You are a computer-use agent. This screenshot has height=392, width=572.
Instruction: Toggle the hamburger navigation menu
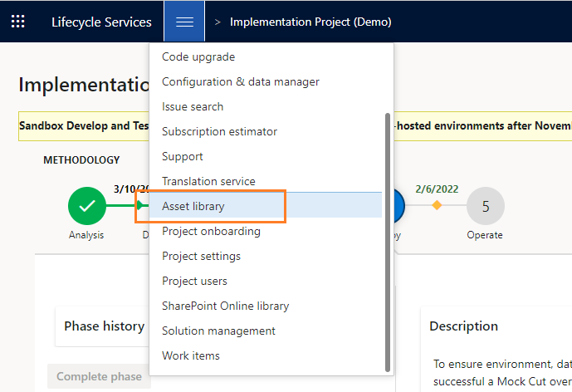point(184,22)
